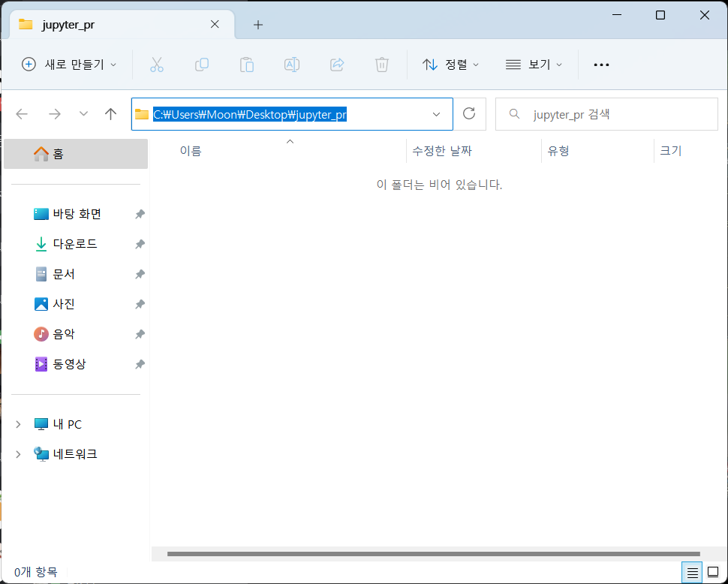This screenshot has height=584, width=728.
Task: Open the 정렬 sort dropdown
Action: point(450,65)
